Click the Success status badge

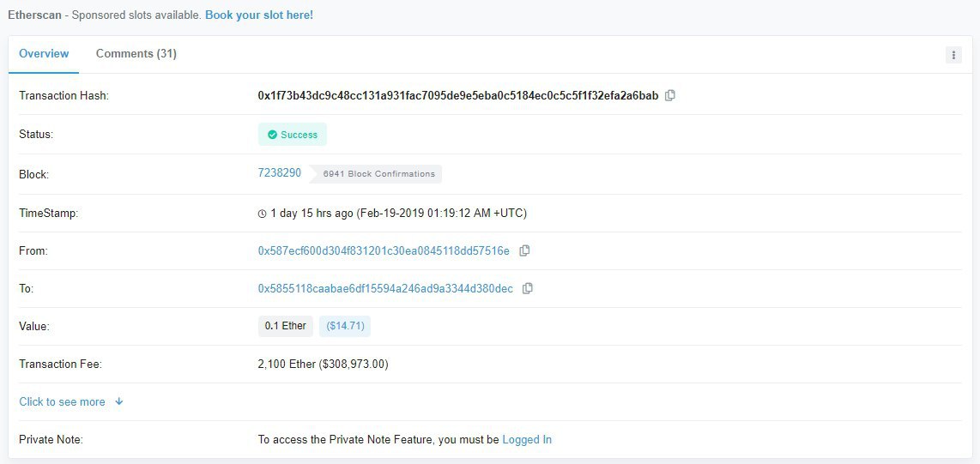pyautogui.click(x=293, y=135)
